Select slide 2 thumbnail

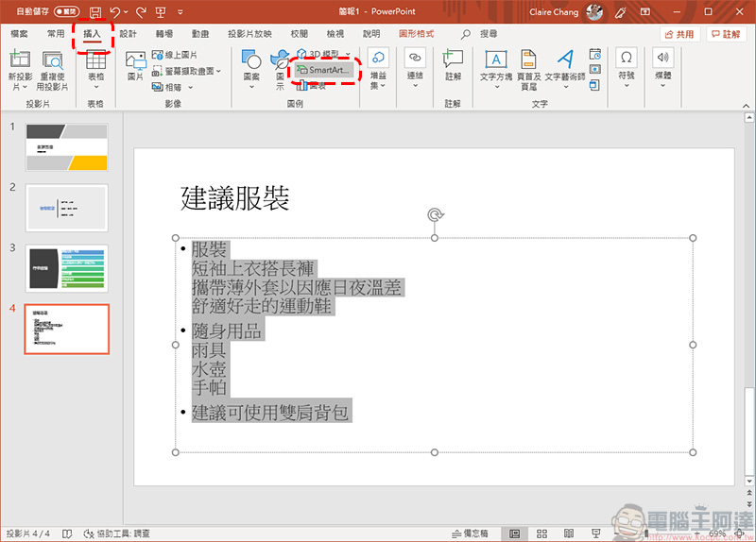point(66,208)
